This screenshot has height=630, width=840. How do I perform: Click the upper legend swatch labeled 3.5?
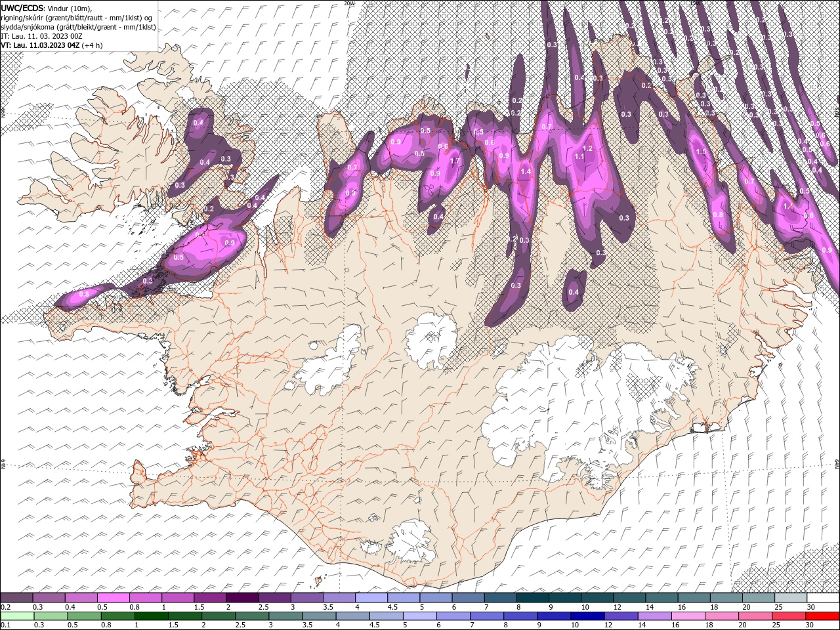pyautogui.click(x=339, y=598)
